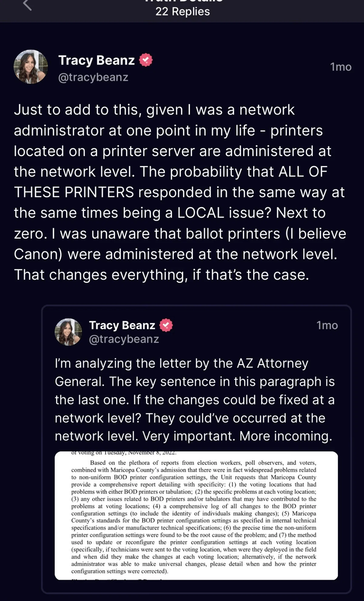Tap the 1mo timestamp on main post
Screen dimensions: 364x601
[x=341, y=67]
